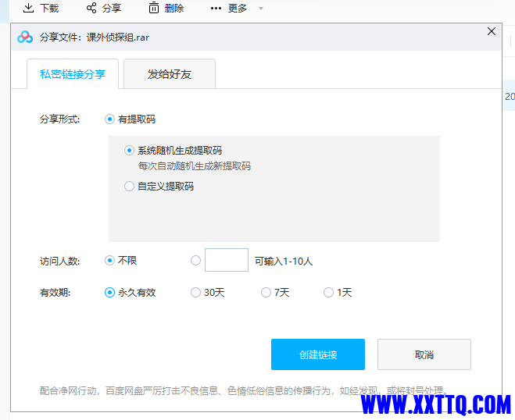The image size is (515, 420).
Task: Click the 创建链接 button
Action: pyautogui.click(x=318, y=354)
